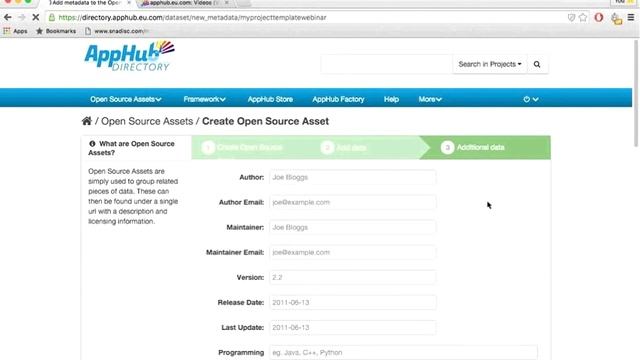640x360 pixels.
Task: Open the AppHub Factory menu item
Action: [338, 99]
